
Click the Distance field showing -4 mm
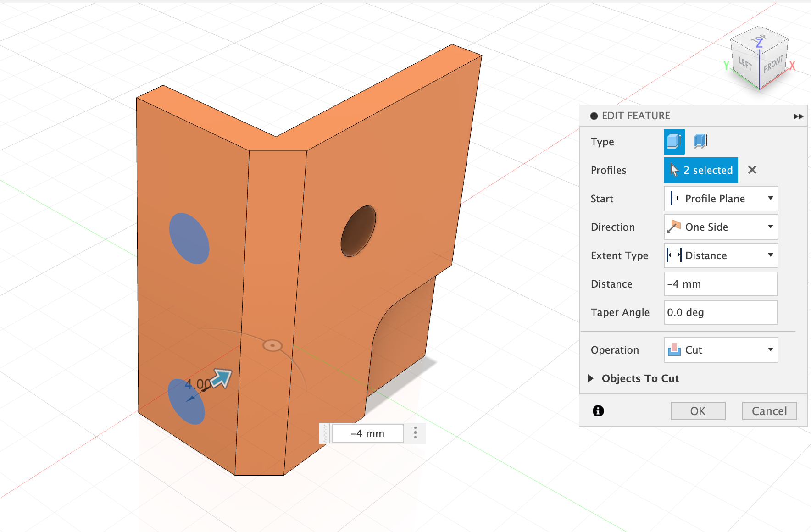coord(721,284)
